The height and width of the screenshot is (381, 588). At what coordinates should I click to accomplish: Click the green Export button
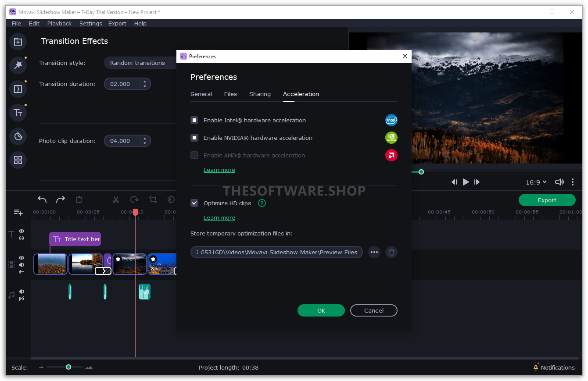(547, 200)
